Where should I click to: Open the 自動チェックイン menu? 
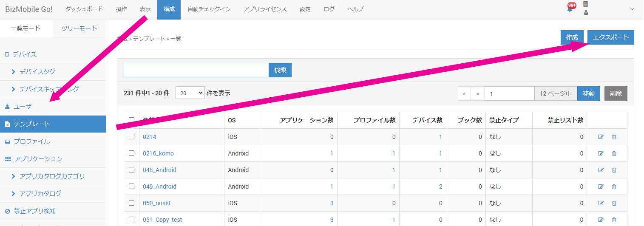[x=209, y=9]
